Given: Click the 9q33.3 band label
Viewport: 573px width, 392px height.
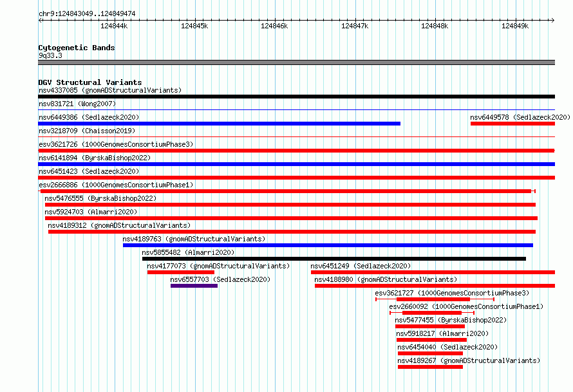Looking at the screenshot, I should coord(50,55).
